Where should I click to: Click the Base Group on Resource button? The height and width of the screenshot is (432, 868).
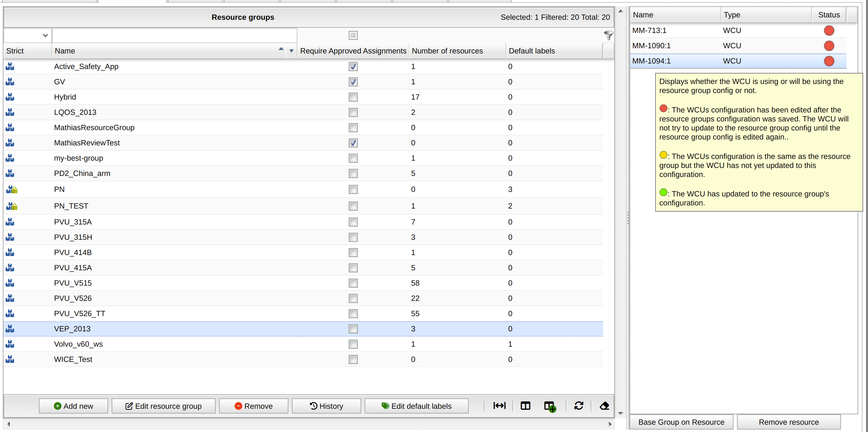point(681,422)
